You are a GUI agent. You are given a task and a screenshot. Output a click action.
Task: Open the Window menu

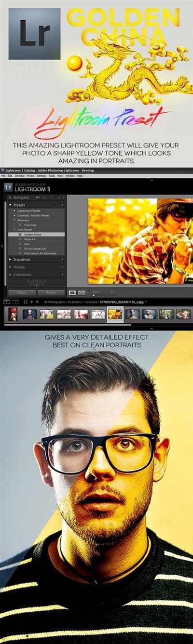pos(70,176)
